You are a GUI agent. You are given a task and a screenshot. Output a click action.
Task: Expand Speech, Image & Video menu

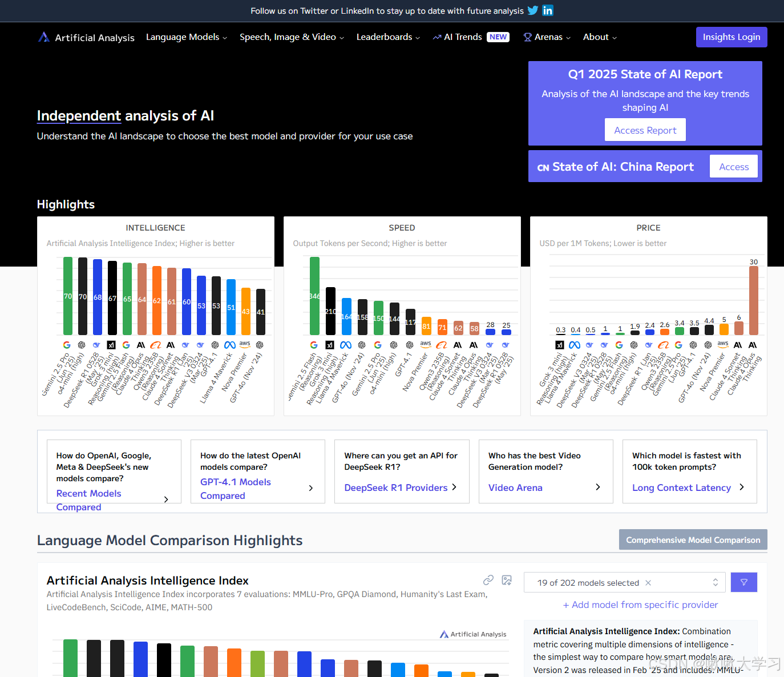tap(292, 37)
